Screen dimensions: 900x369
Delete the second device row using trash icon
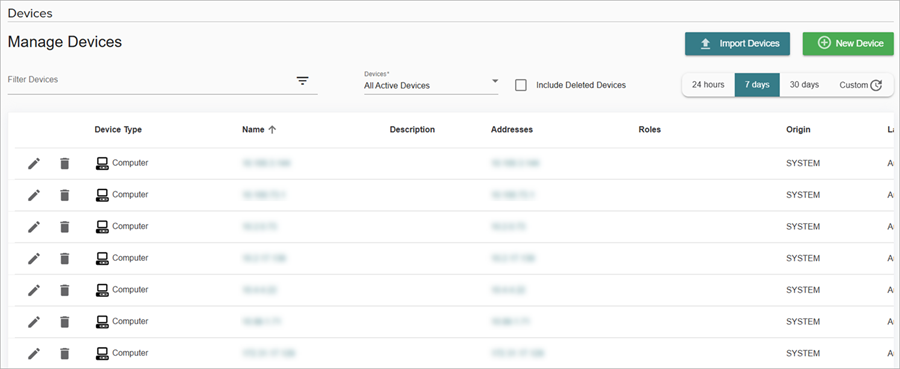coord(64,195)
